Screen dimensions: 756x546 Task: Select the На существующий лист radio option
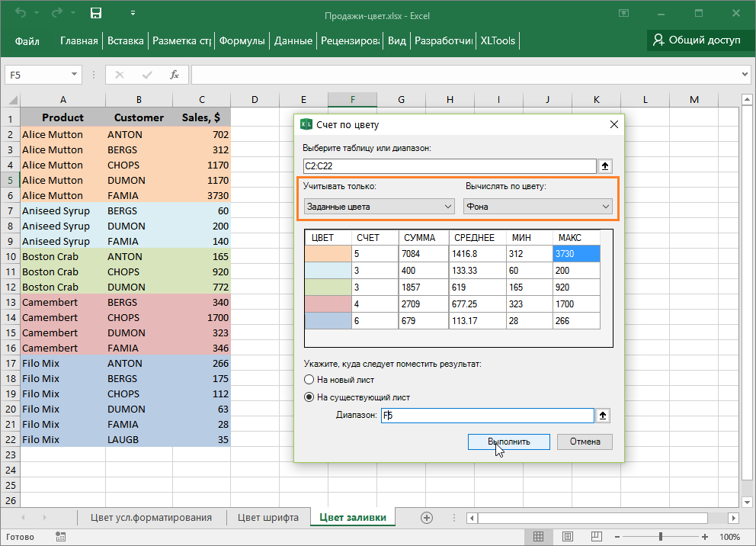click(309, 397)
